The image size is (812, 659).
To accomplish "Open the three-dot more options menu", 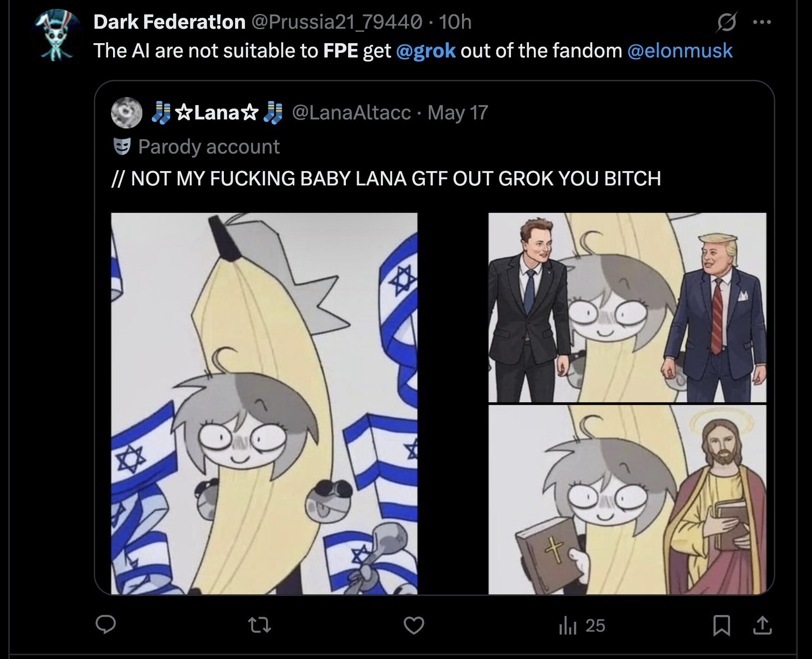I will click(x=762, y=22).
